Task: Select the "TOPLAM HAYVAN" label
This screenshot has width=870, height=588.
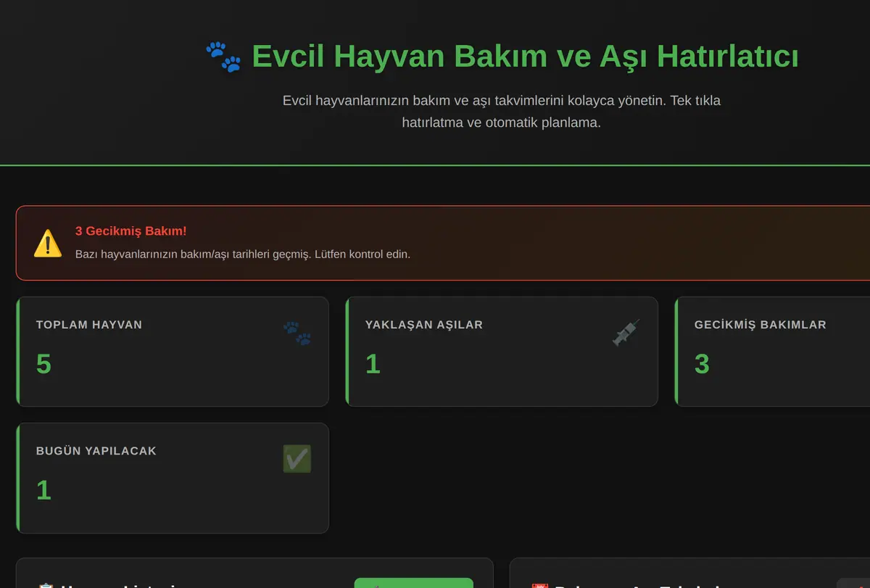Action: point(89,325)
